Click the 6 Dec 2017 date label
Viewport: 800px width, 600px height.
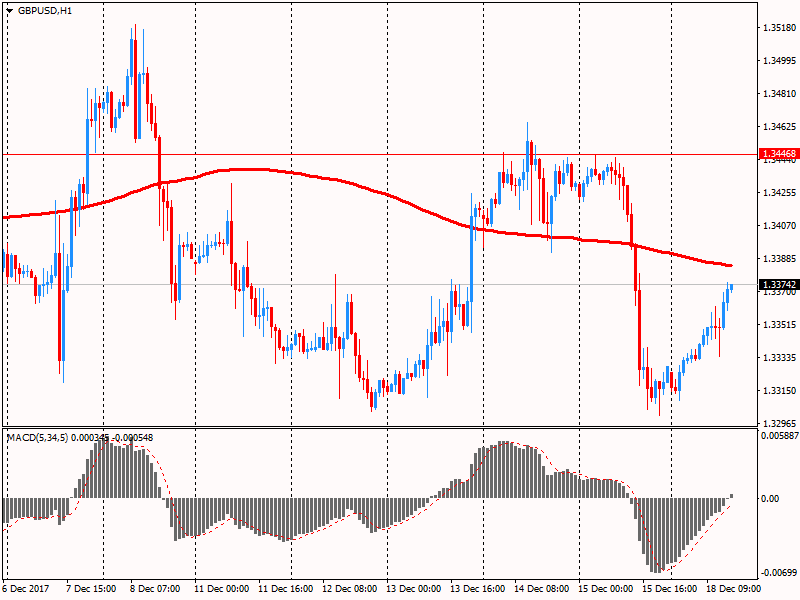click(x=26, y=588)
